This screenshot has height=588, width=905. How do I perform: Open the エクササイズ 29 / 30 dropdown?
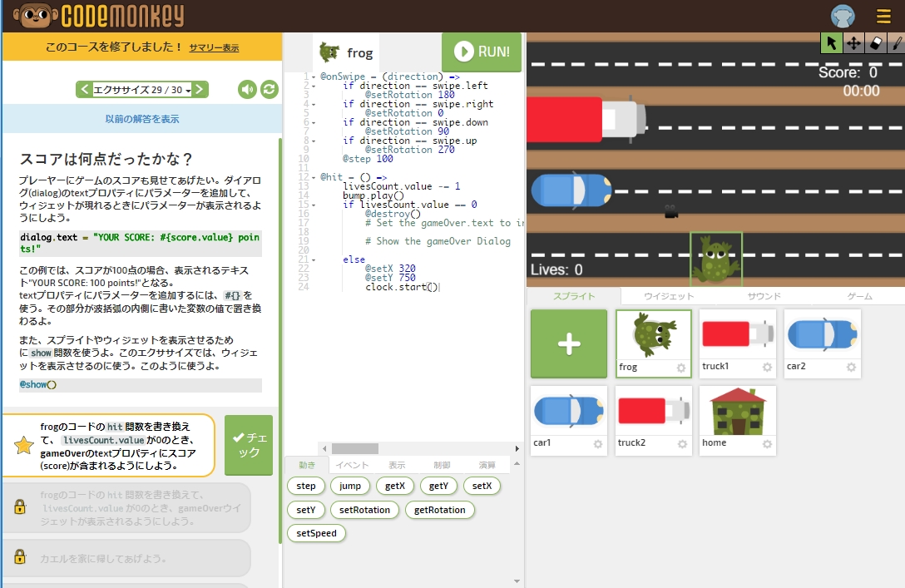pos(142,90)
